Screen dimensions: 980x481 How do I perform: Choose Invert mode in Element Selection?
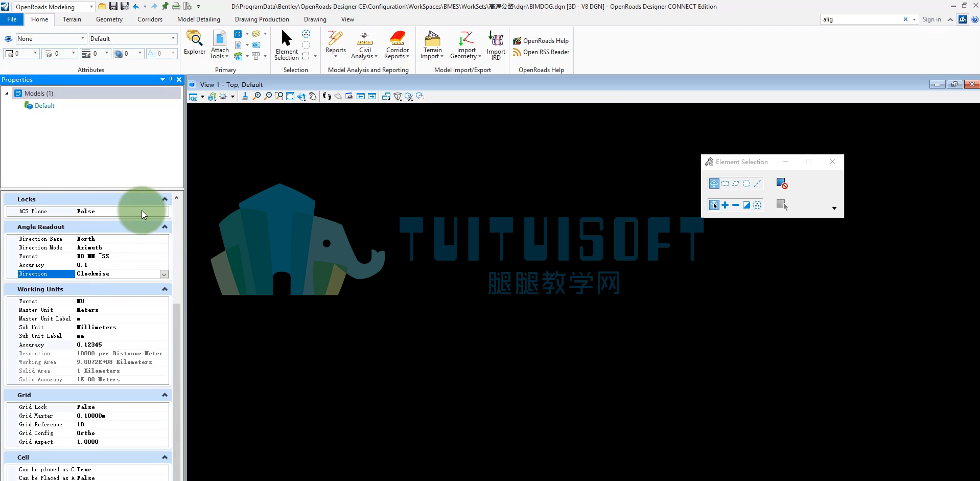746,205
